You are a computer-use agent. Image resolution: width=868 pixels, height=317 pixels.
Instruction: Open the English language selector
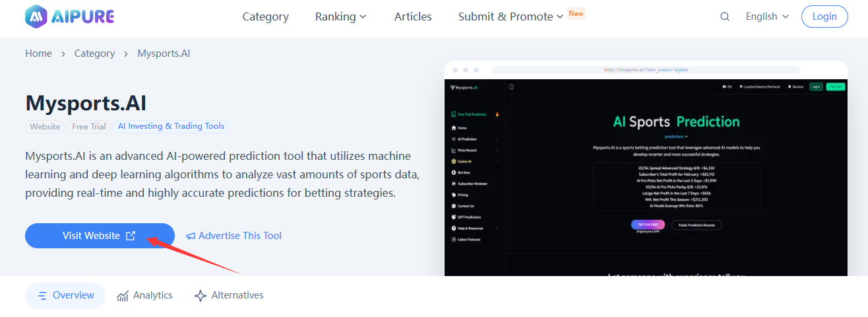coord(767,17)
